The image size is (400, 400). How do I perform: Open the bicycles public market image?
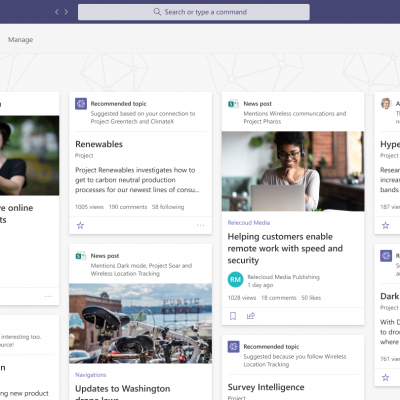point(140,323)
